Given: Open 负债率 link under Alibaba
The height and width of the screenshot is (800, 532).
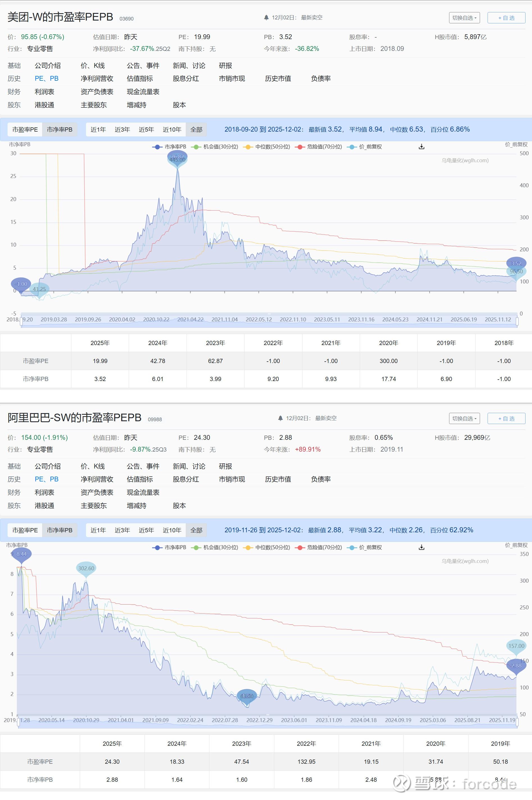Looking at the screenshot, I should (321, 479).
